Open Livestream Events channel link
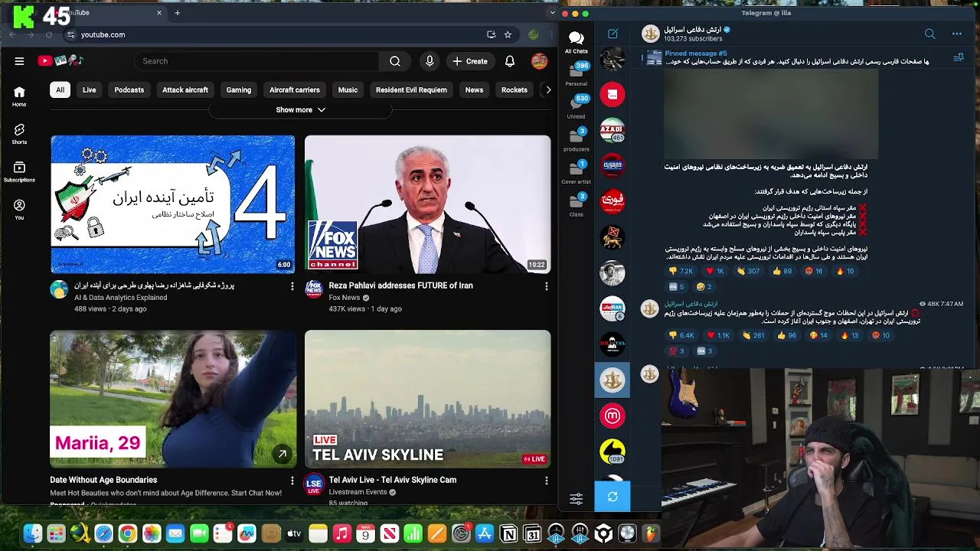This screenshot has height=551, width=980. pos(358,492)
